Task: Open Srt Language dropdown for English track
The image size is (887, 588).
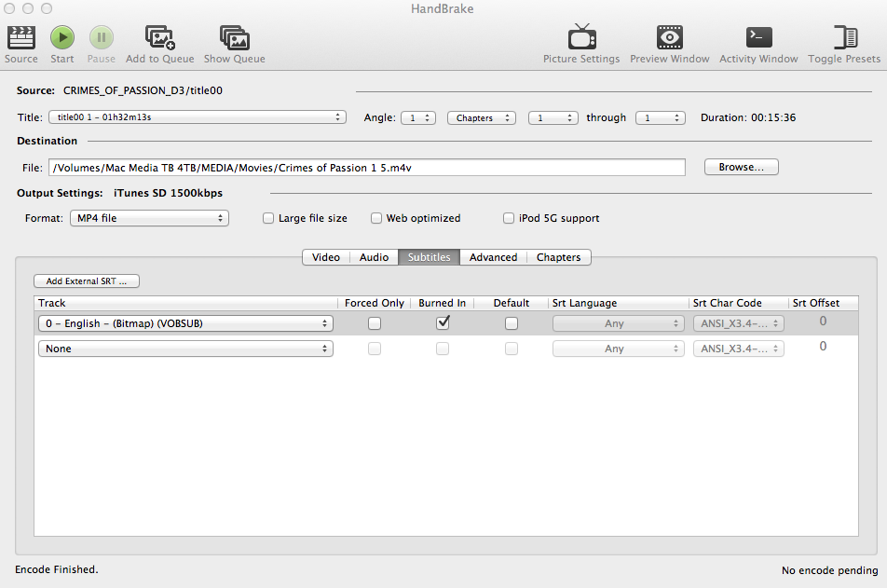Action: click(619, 323)
